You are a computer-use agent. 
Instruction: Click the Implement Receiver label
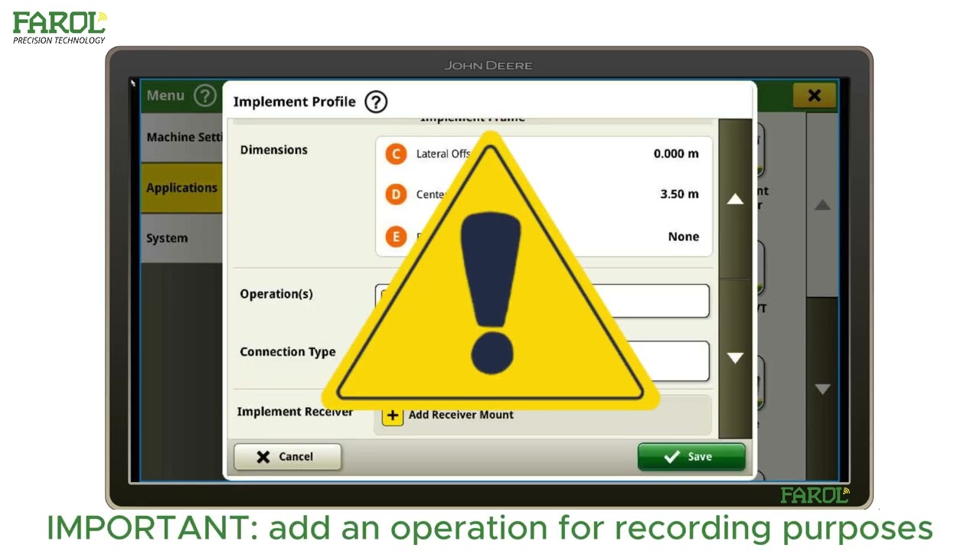pyautogui.click(x=295, y=412)
